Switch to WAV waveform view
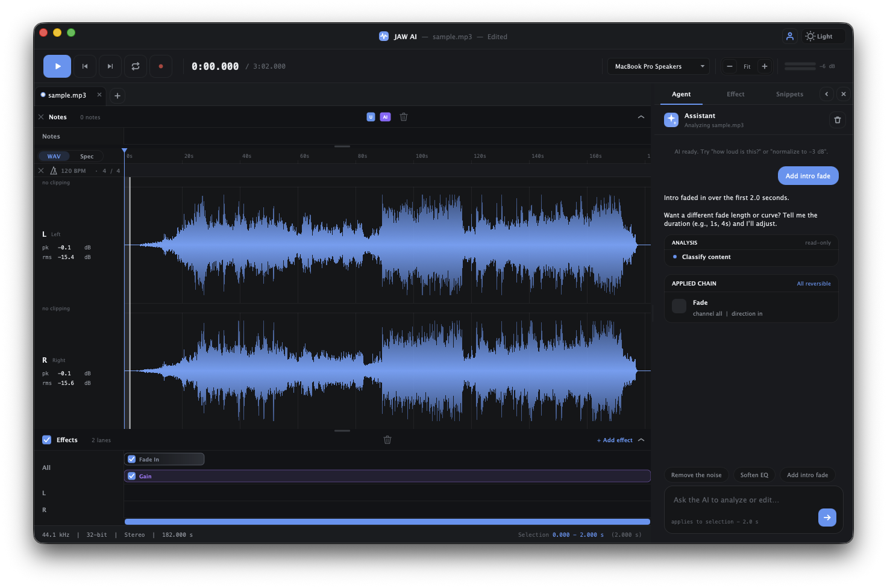This screenshot has height=588, width=887. [54, 156]
